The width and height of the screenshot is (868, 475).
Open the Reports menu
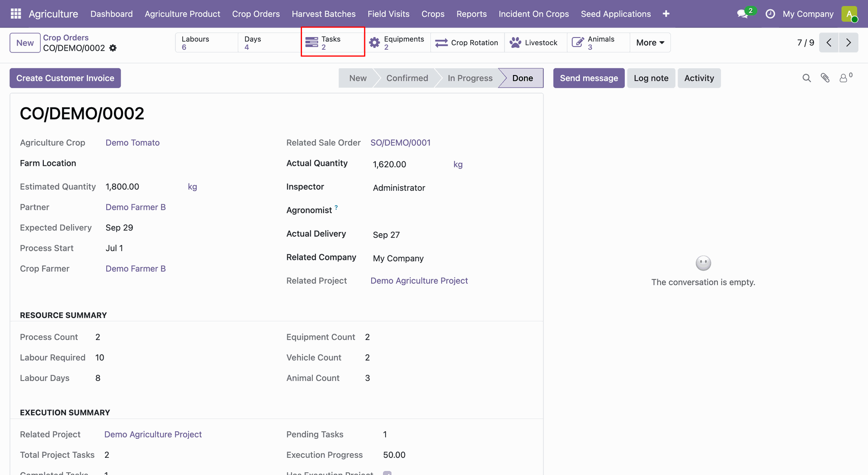pyautogui.click(x=472, y=14)
